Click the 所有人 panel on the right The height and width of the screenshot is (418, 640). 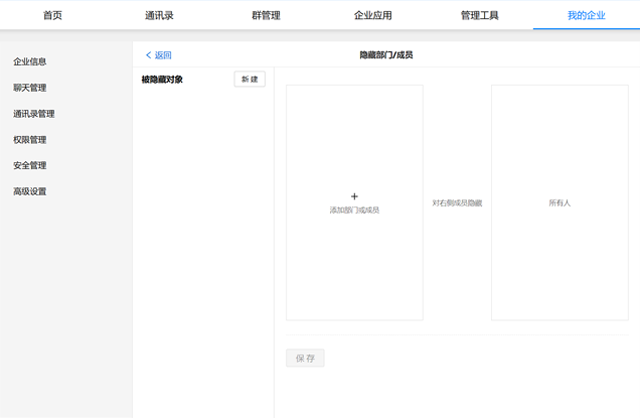(559, 203)
